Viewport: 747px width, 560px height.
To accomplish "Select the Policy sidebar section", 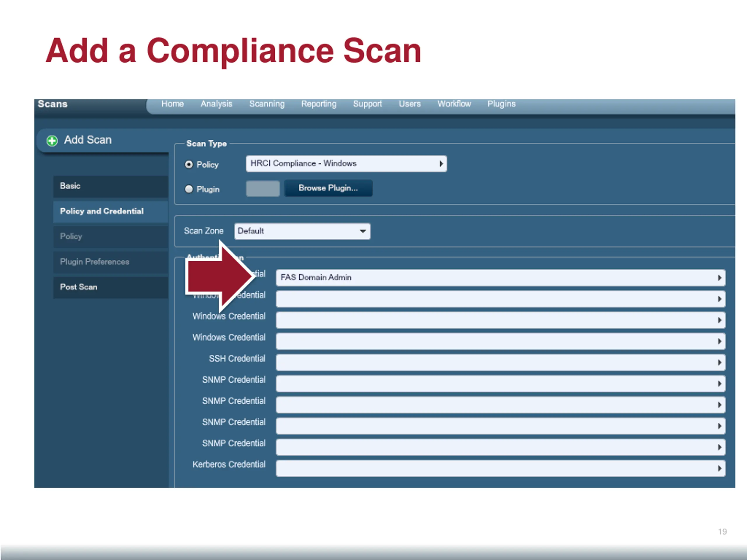I will (x=111, y=237).
